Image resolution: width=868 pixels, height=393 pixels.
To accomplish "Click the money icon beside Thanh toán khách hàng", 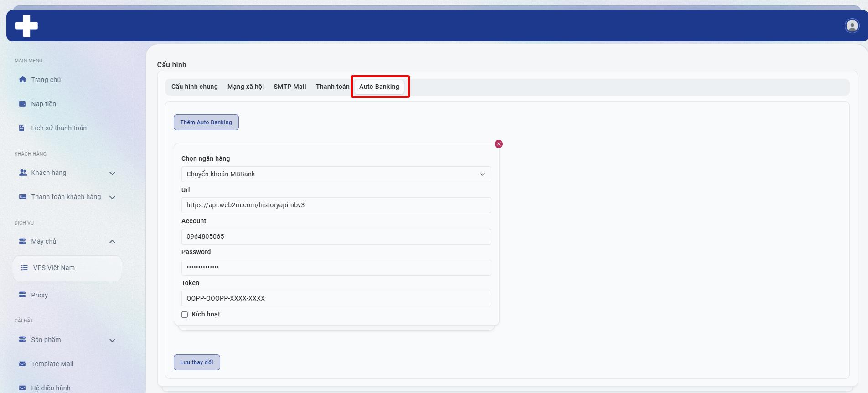I will click(23, 197).
